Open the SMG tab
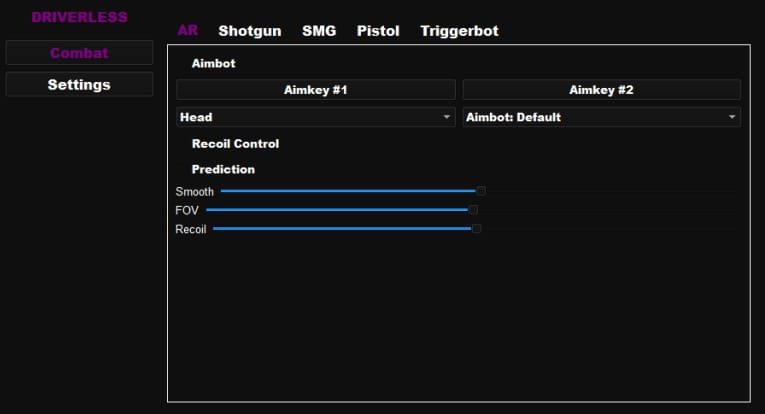 tap(319, 31)
